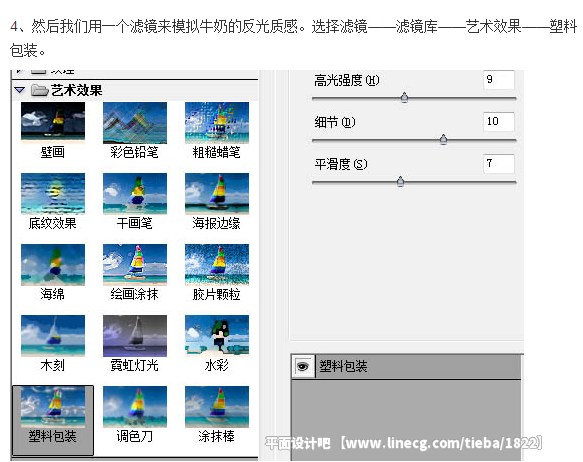Toggle eye visibility of 塑料包装 effect layer
Viewport: 583px width, 462px height.
(303, 367)
